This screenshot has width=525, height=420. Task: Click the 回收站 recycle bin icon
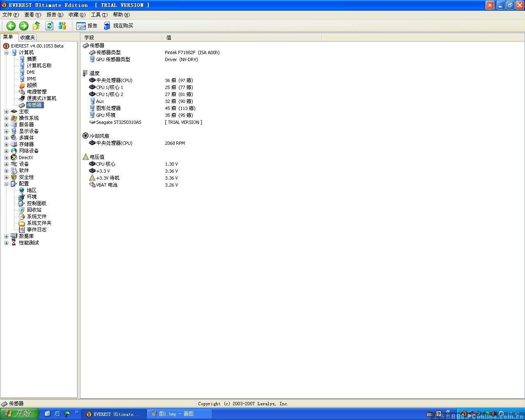(x=22, y=210)
